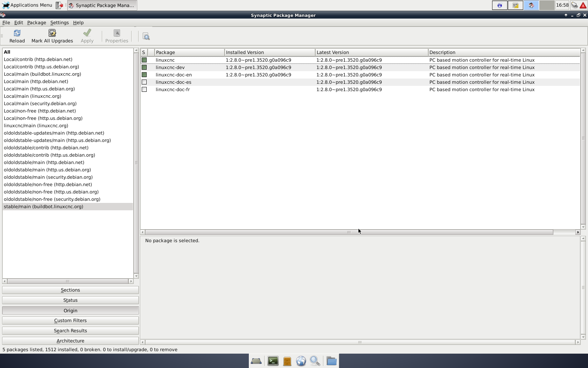Click origin list horizontal scrollbar thumb
This screenshot has width=588, height=368.
[68, 281]
